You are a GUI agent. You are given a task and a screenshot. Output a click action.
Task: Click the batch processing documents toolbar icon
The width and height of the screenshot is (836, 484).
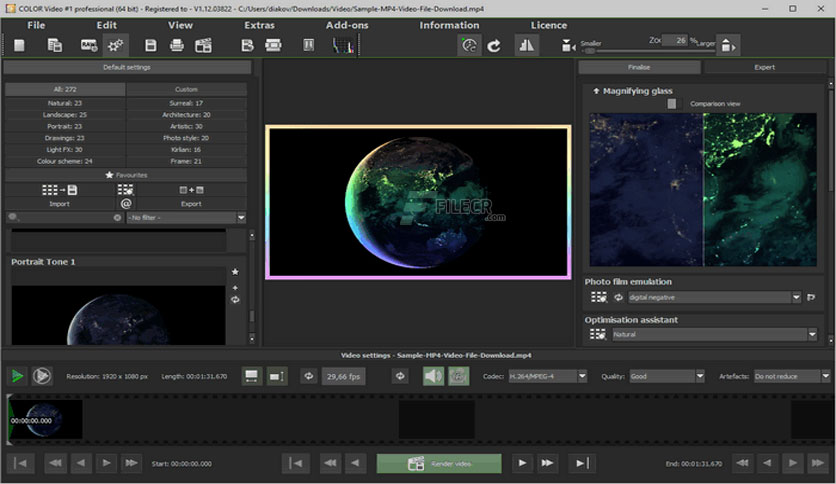click(x=54, y=45)
